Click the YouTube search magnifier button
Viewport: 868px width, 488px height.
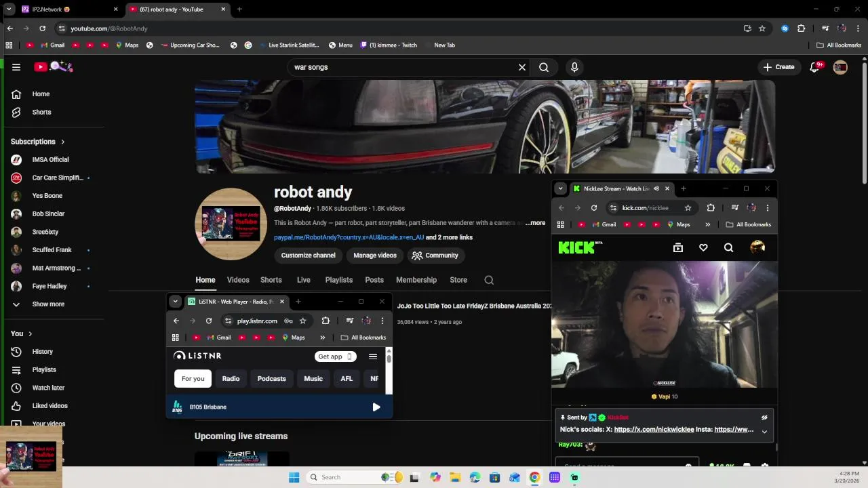tap(544, 67)
